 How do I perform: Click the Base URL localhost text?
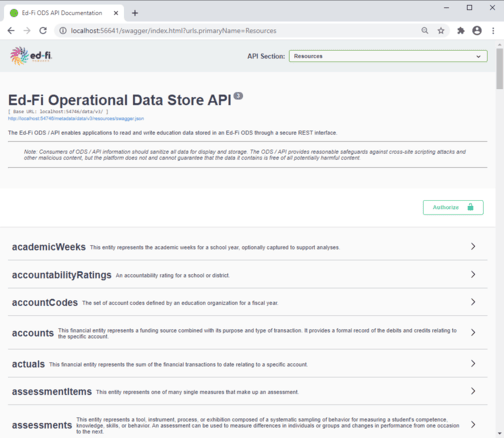58,112
